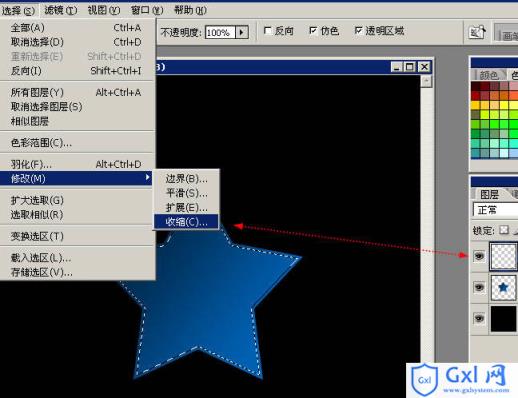
Task: Choose 扩展(E)... in the submenu
Action: [186, 207]
